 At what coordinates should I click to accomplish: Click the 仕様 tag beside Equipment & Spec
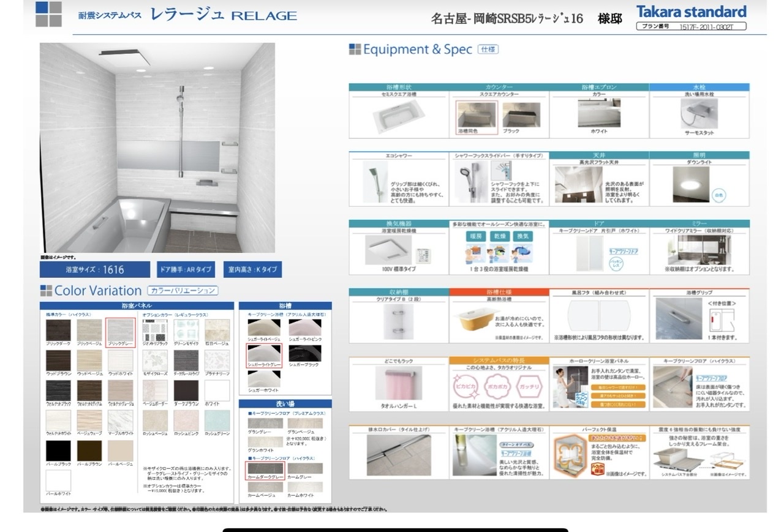tap(488, 50)
